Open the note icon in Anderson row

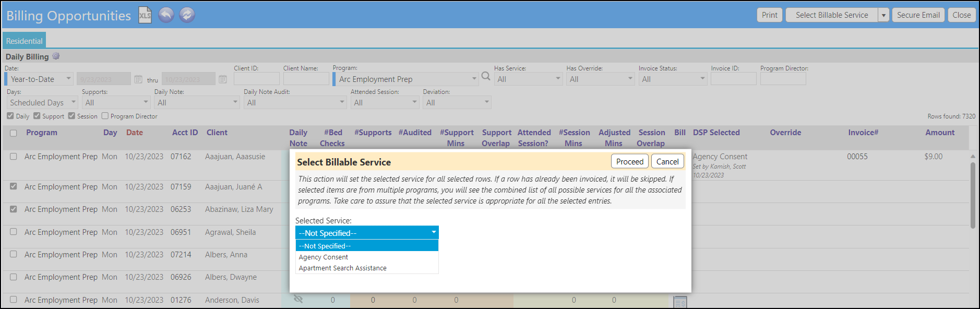tap(680, 302)
